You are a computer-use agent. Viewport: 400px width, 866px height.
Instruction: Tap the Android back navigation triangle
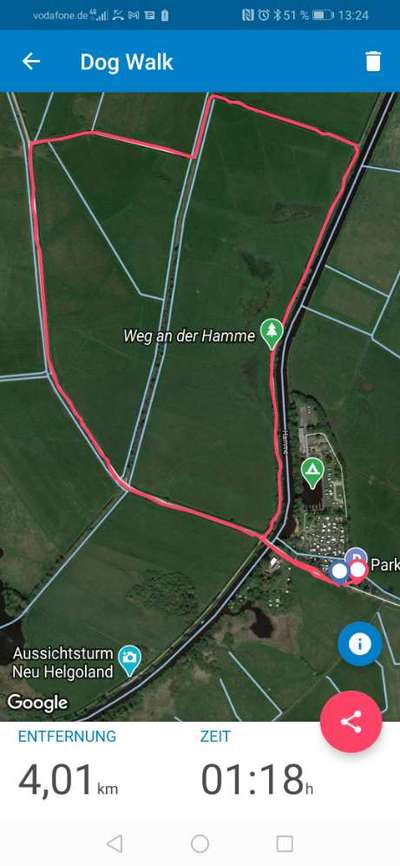pos(114,843)
